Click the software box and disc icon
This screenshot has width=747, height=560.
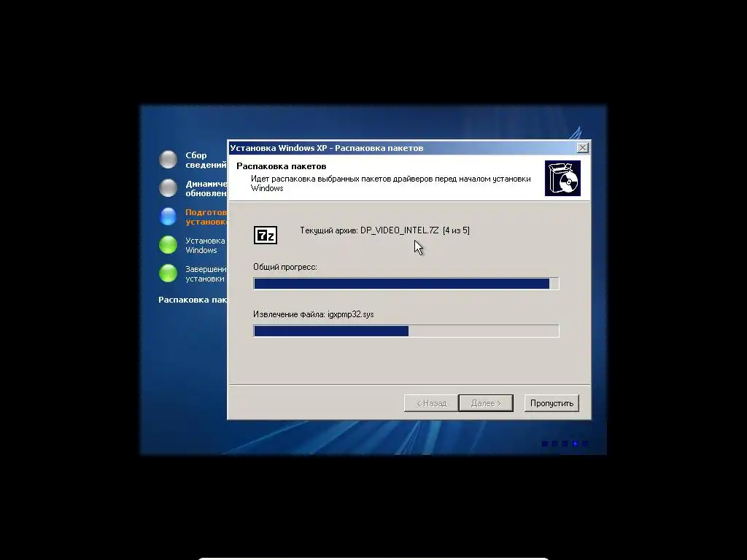562,178
